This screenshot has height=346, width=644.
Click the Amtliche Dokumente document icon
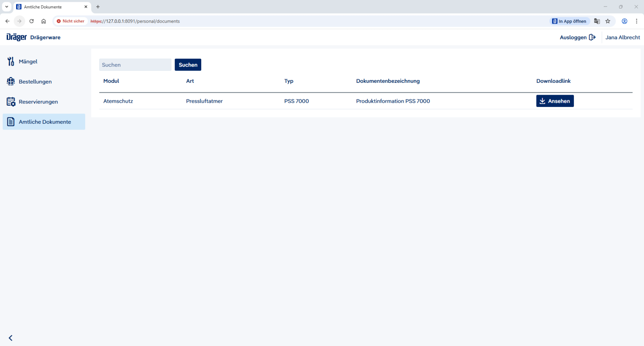(11, 122)
